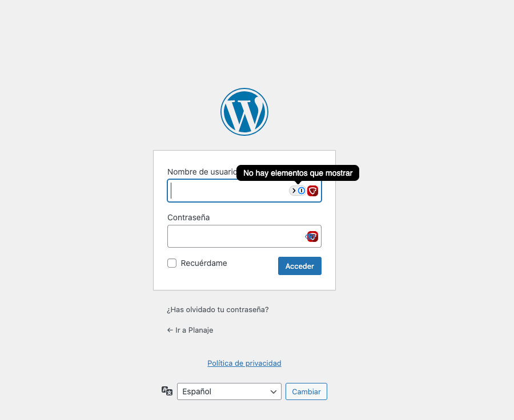Click the language translate icon beside Español

pyautogui.click(x=167, y=391)
